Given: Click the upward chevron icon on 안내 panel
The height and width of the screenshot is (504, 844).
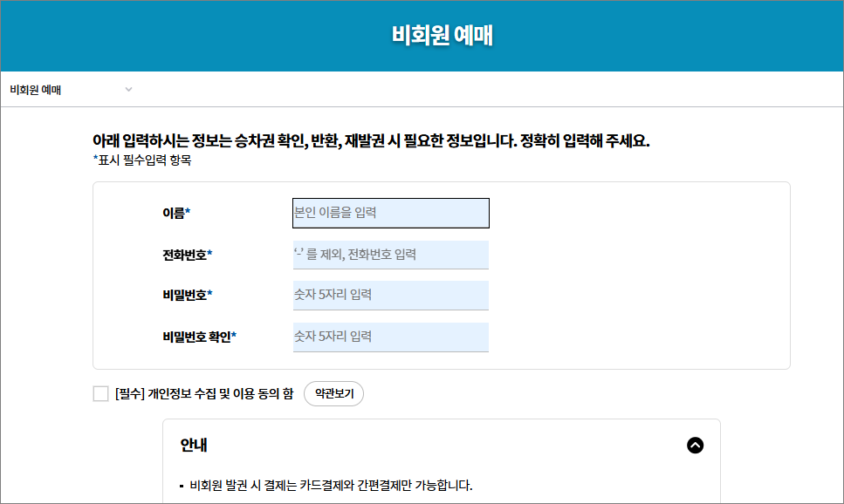Looking at the screenshot, I should (696, 445).
